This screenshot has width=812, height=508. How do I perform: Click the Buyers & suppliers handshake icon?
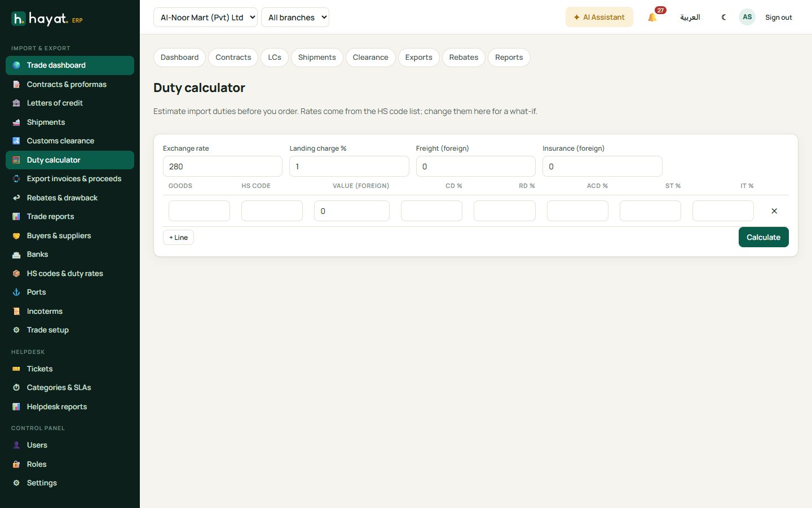pyautogui.click(x=16, y=236)
